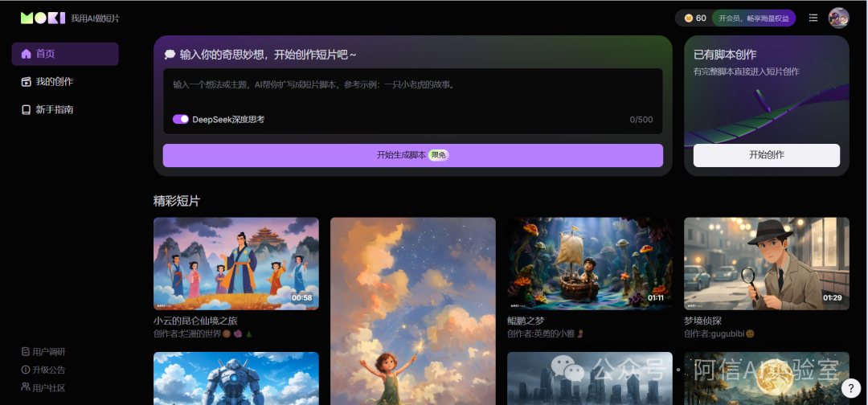Click the info icon beside 升级公告
Viewport: 868px width, 405px height.
(x=25, y=370)
